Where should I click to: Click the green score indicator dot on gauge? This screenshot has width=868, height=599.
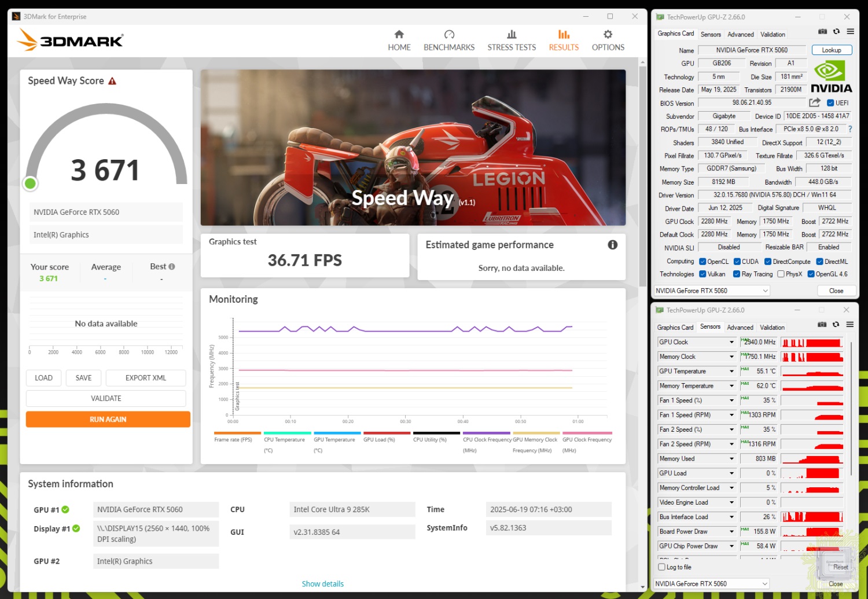click(x=30, y=183)
